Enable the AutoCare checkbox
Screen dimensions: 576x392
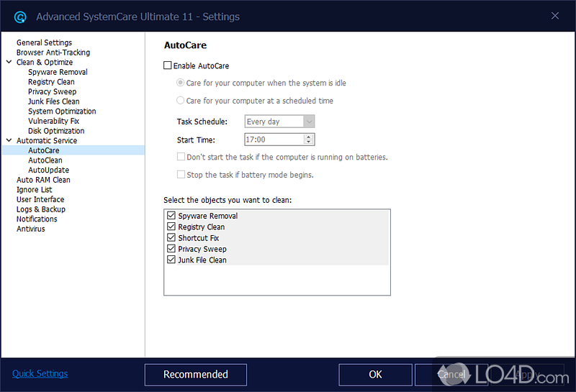pos(168,65)
